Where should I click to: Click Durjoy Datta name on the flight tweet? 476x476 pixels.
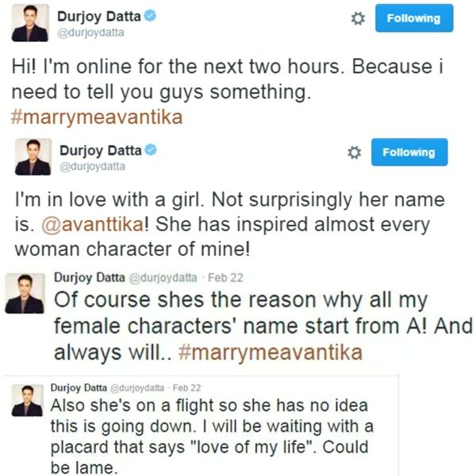tap(79, 388)
